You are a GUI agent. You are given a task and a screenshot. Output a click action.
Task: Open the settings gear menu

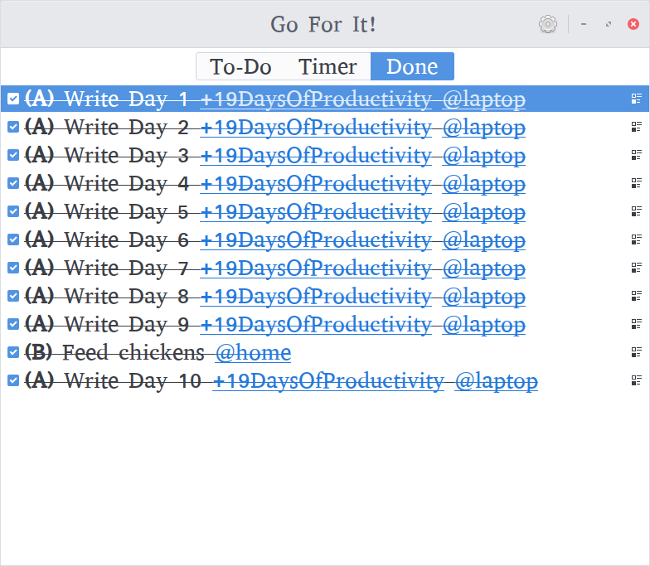click(x=547, y=25)
